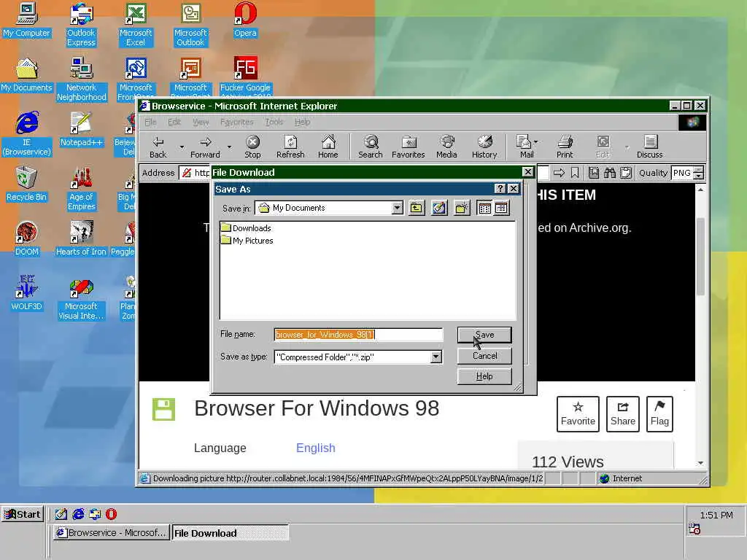Create New Folder icon in Save As
This screenshot has width=747, height=560.
(x=462, y=208)
